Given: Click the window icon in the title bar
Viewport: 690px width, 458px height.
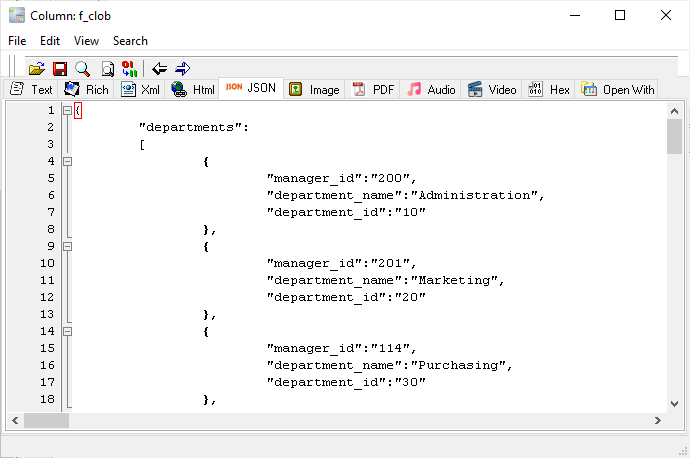Looking at the screenshot, I should (x=17, y=15).
